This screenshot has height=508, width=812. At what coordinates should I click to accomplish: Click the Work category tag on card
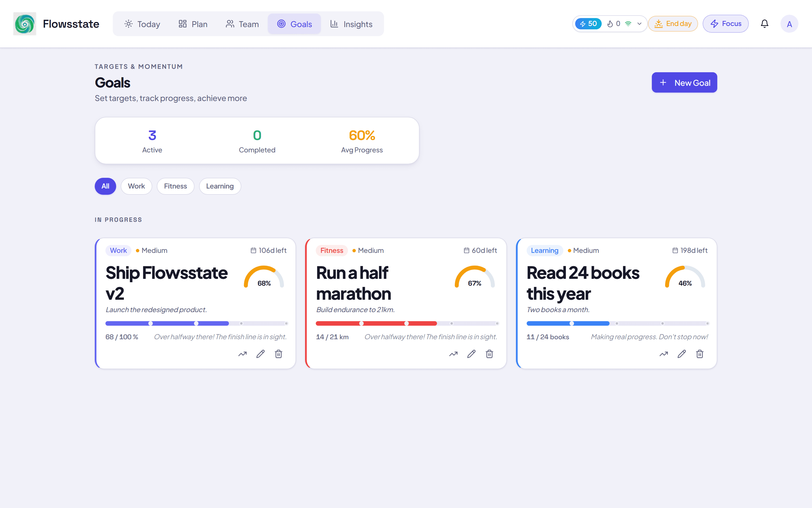pyautogui.click(x=118, y=251)
